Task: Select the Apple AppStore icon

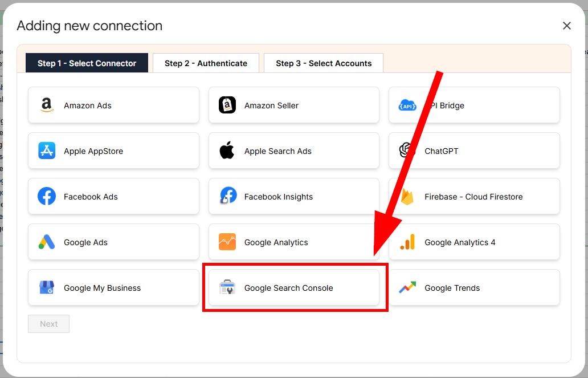Action: (x=47, y=151)
